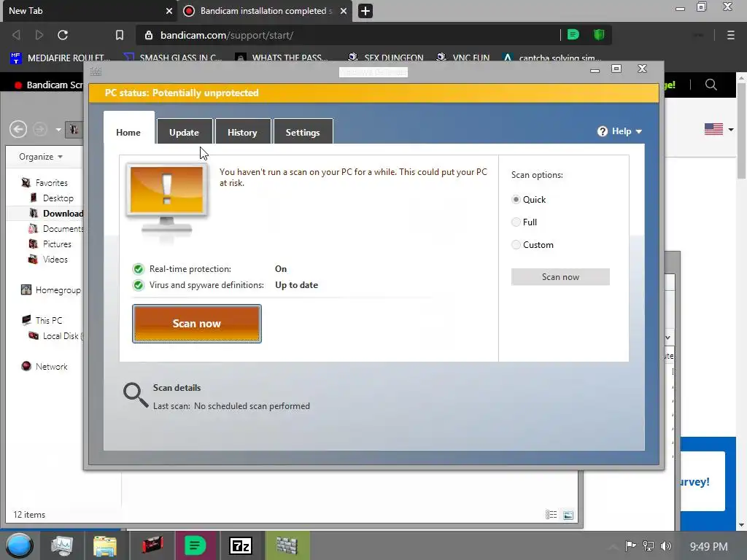The image size is (747, 560).
Task: Click the orange warning monitor icon
Action: point(167,199)
